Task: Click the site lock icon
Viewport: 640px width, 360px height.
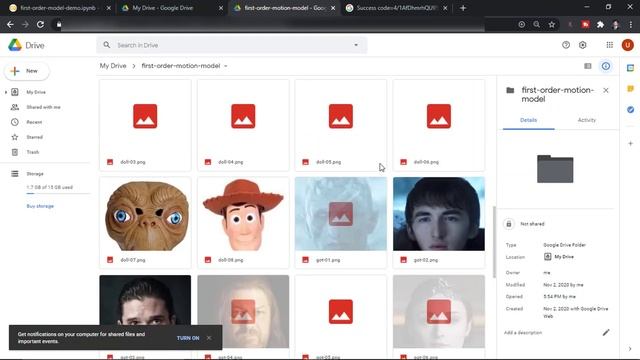Action: (x=59, y=24)
